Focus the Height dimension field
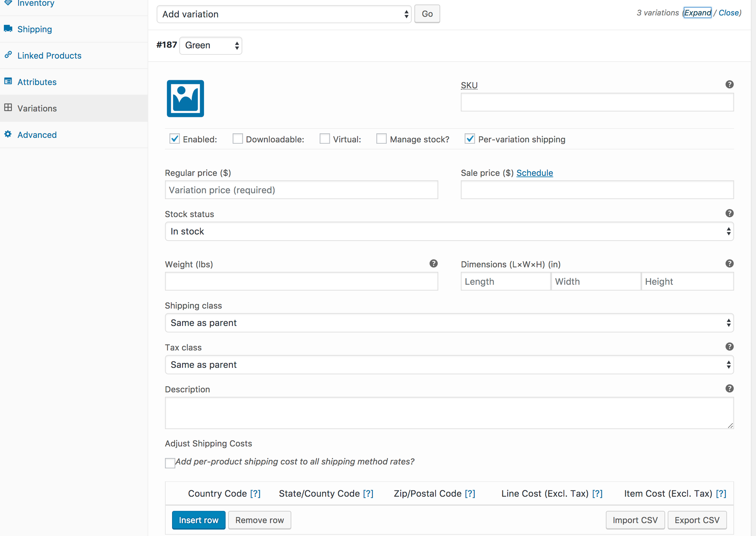Screen dimensions: 756x536 688,281
